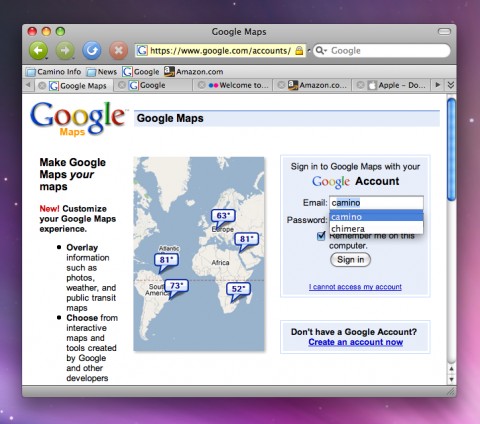
Task: Close the Apple - Do... tab
Action: click(x=360, y=85)
